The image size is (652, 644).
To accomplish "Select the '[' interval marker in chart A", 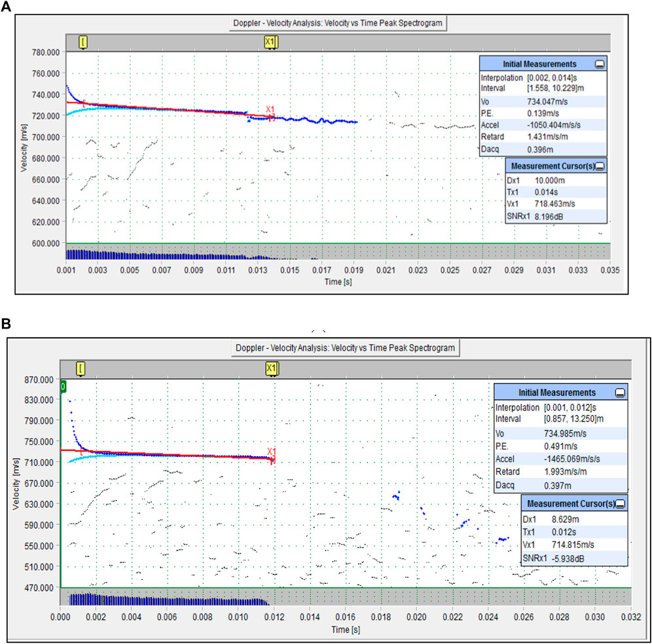I will [x=83, y=42].
